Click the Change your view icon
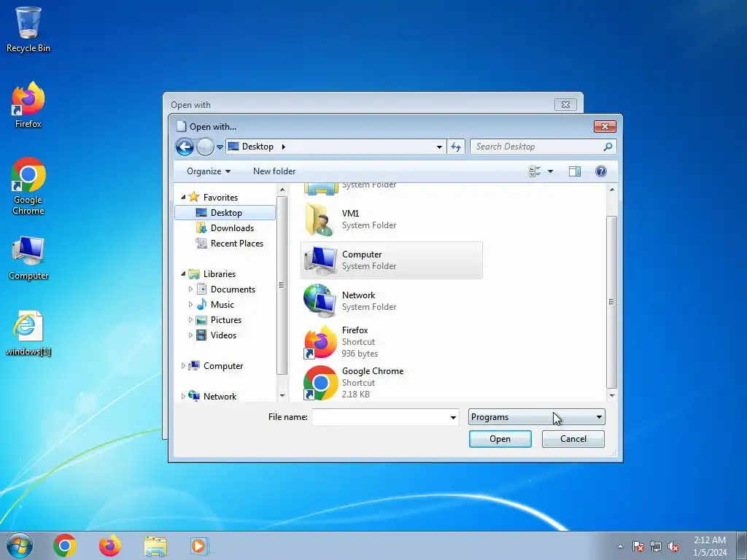 point(535,171)
